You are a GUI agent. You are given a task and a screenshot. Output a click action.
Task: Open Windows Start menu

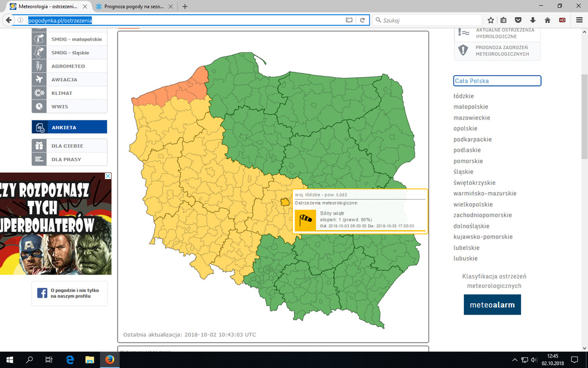[x=9, y=360]
